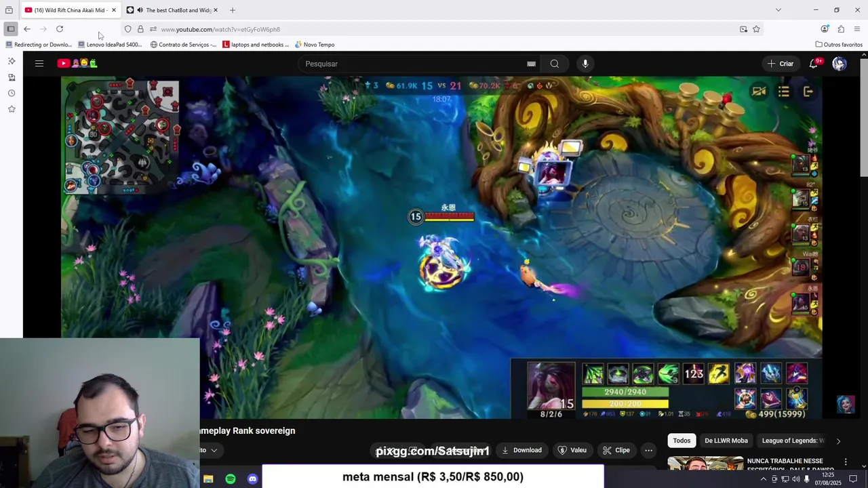This screenshot has width=868, height=488.
Task: Reload the page with refresh icon
Action: [x=60, y=29]
